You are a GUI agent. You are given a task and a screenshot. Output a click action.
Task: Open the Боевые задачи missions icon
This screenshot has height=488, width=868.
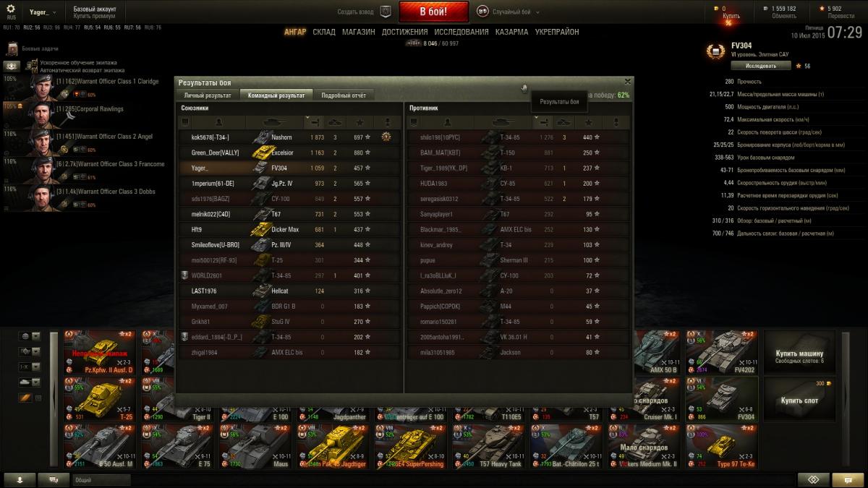12,49
